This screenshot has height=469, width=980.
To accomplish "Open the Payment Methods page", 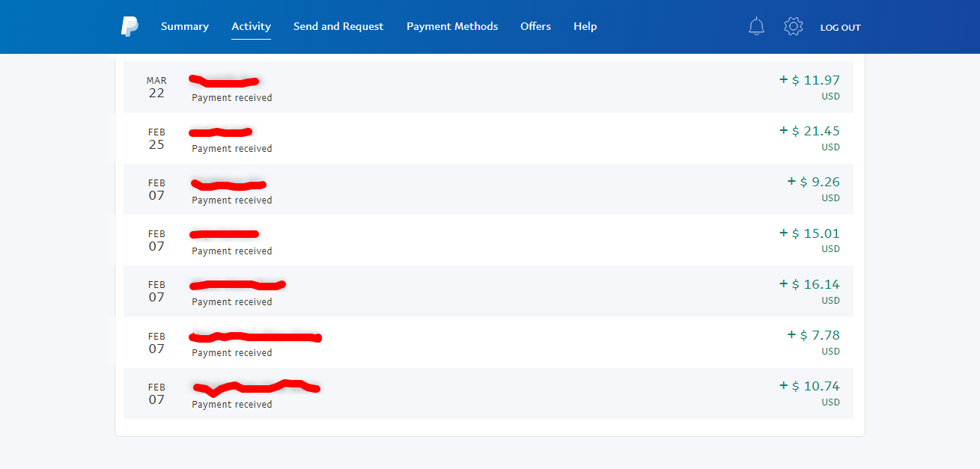I will 452,26.
